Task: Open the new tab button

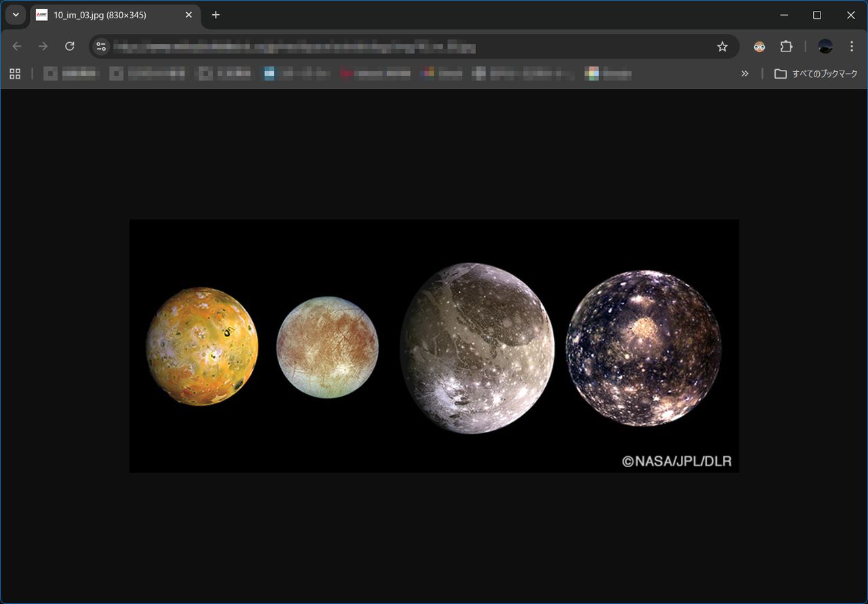Action: tap(216, 15)
